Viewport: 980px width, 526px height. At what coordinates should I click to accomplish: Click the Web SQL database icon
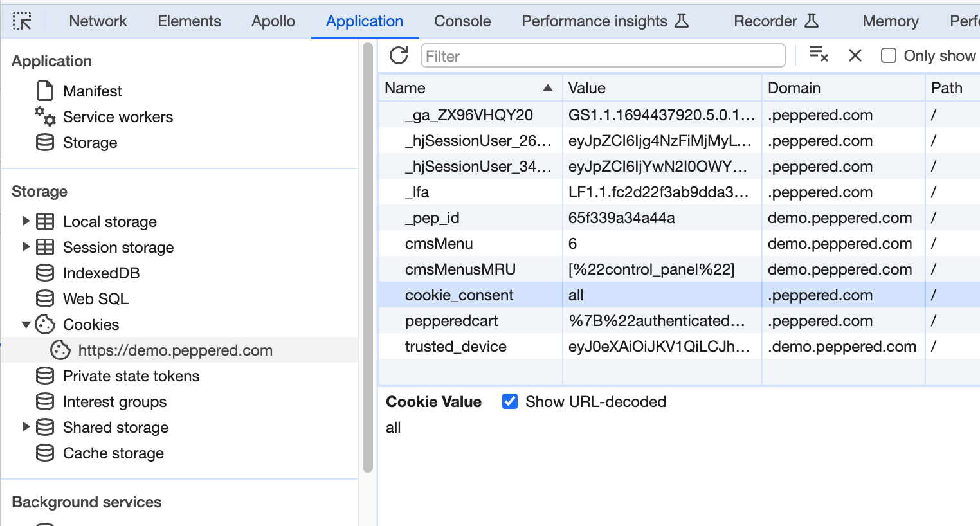[45, 298]
